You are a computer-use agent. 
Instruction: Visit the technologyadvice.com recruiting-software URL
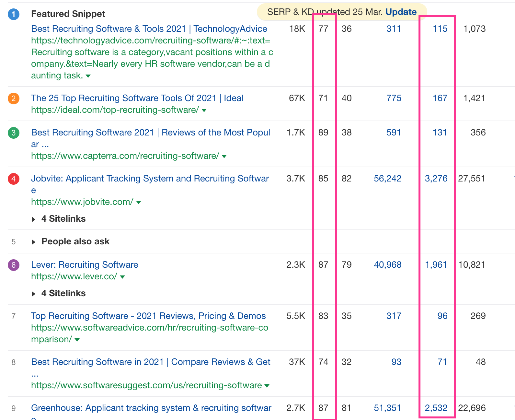[x=152, y=58]
